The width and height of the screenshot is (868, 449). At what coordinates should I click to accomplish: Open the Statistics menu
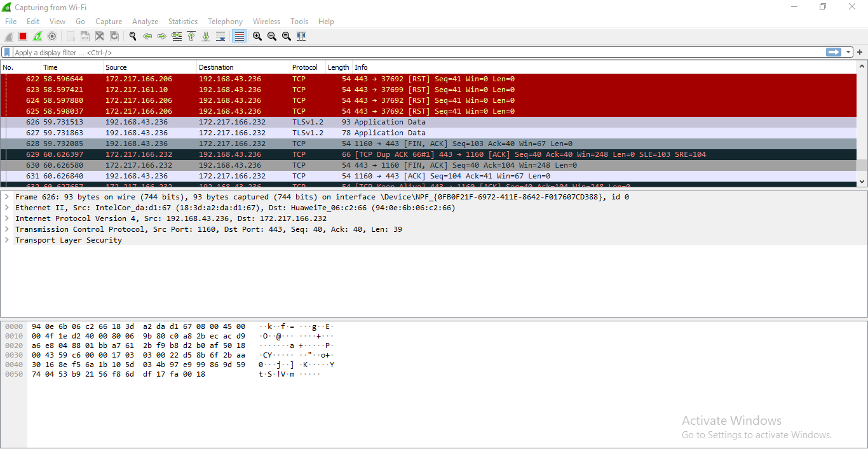tap(182, 21)
